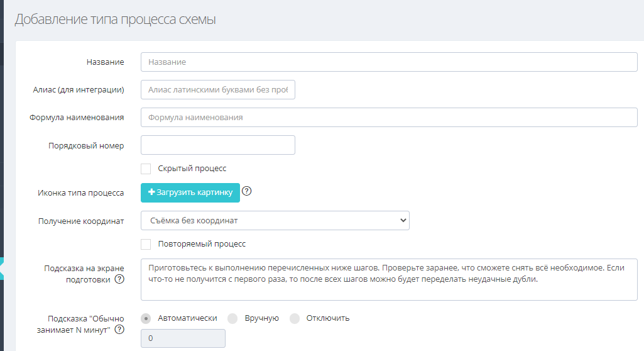Click the Алиас (для интеграции) input
This screenshot has height=351, width=644.
(x=217, y=90)
